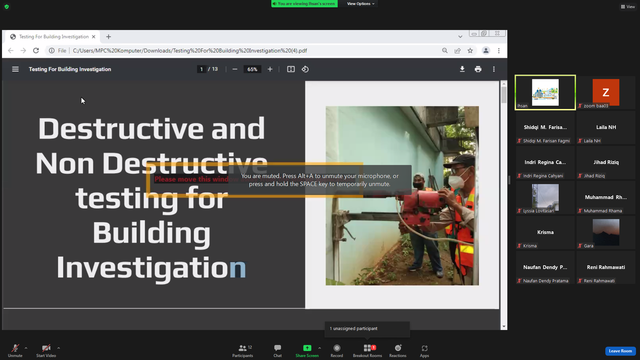Reload the page in Chrome
The image size is (640, 360).
pyautogui.click(x=36, y=51)
